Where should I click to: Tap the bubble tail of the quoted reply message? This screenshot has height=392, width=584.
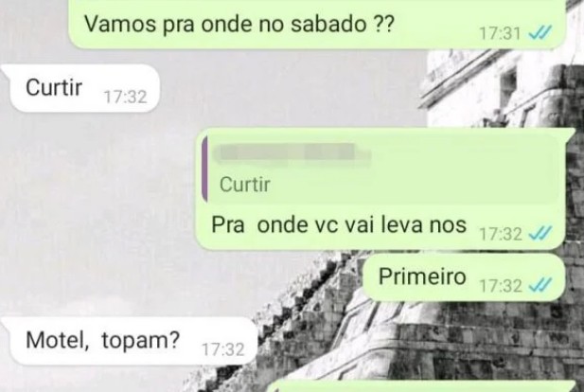coord(570,134)
